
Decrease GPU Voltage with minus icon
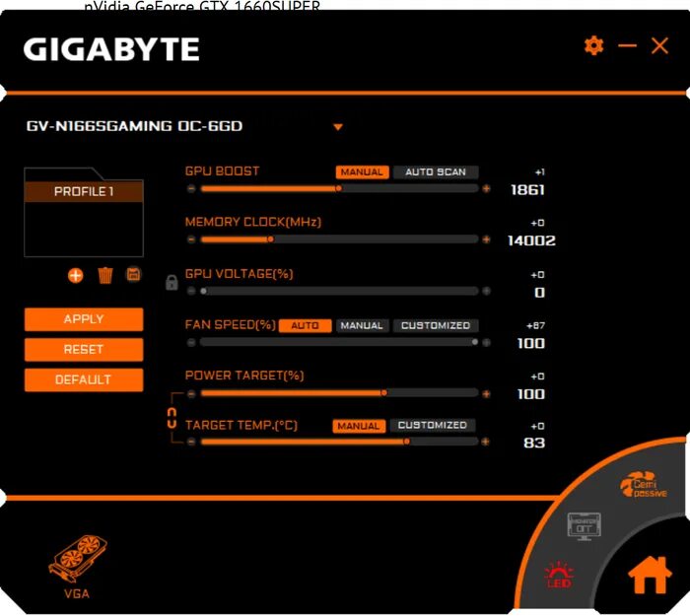coord(191,291)
